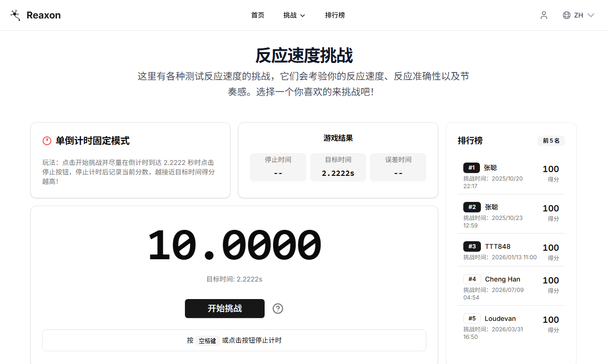Click the 反应速度挑战 page heading
Screen dimensions: 607x364
coord(303,55)
